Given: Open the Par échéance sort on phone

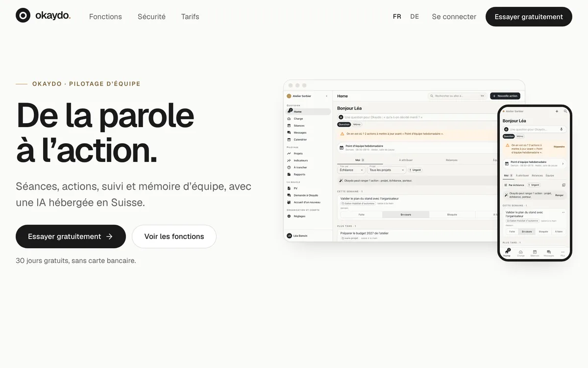Looking at the screenshot, I should point(514,185).
